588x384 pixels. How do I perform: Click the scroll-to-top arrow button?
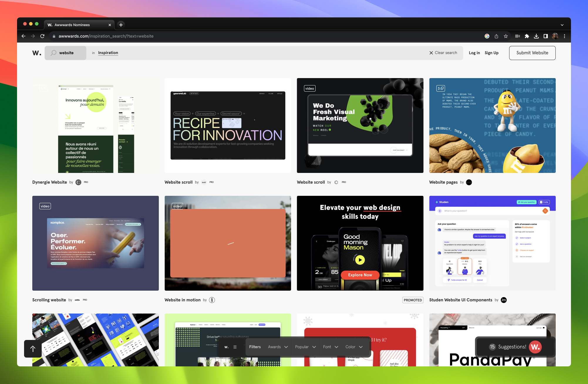click(x=33, y=349)
